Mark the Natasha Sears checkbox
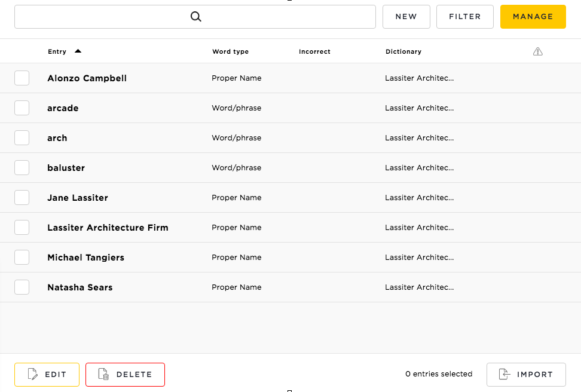Image resolution: width=581 pixels, height=392 pixels. coord(22,287)
